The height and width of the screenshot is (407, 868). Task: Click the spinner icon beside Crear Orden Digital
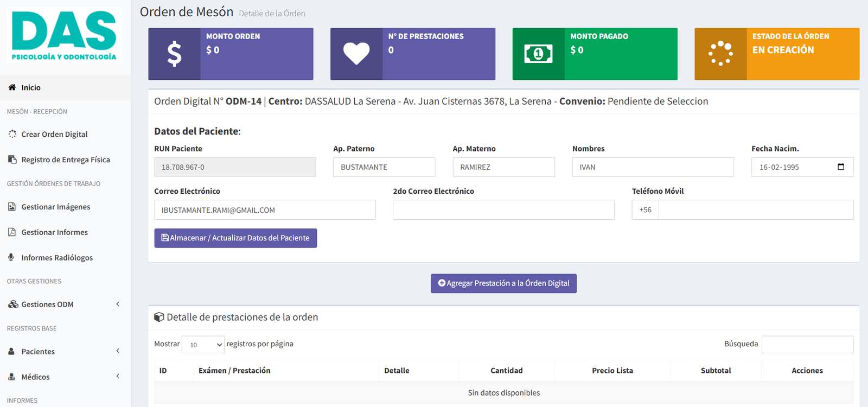click(x=12, y=134)
